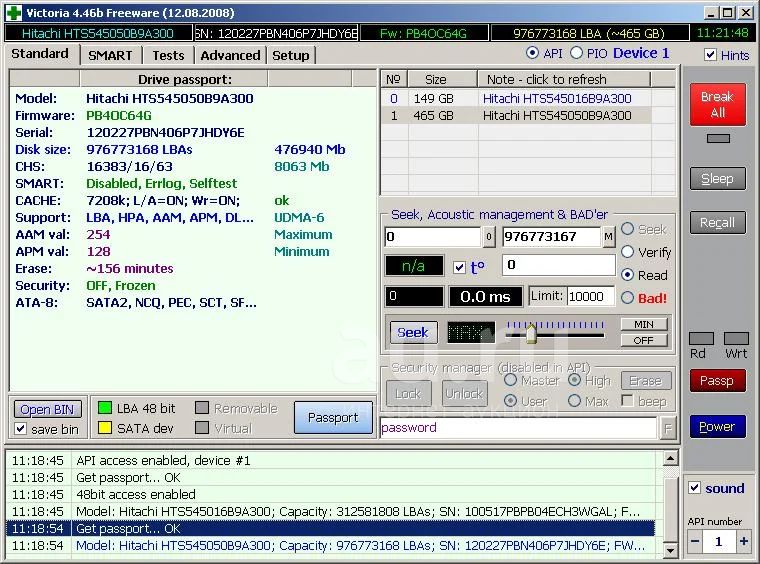Click the end LBA field 976773167

(552, 237)
